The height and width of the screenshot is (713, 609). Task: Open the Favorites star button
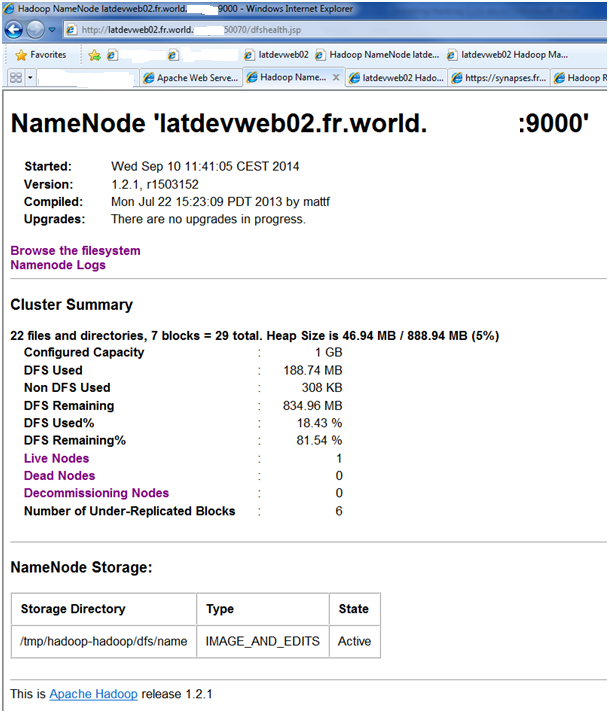point(40,55)
